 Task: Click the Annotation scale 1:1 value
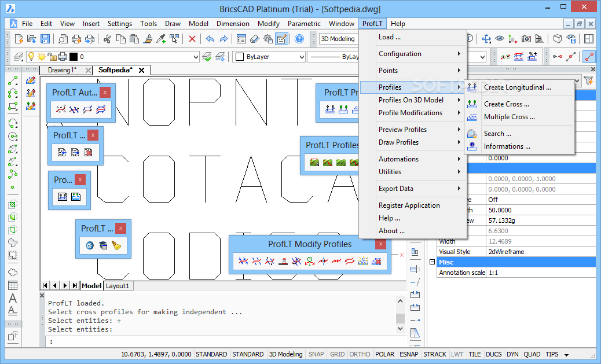tap(541, 273)
